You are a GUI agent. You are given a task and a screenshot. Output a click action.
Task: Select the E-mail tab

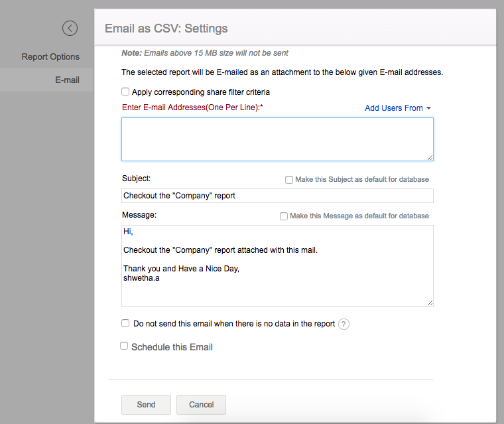pos(67,80)
